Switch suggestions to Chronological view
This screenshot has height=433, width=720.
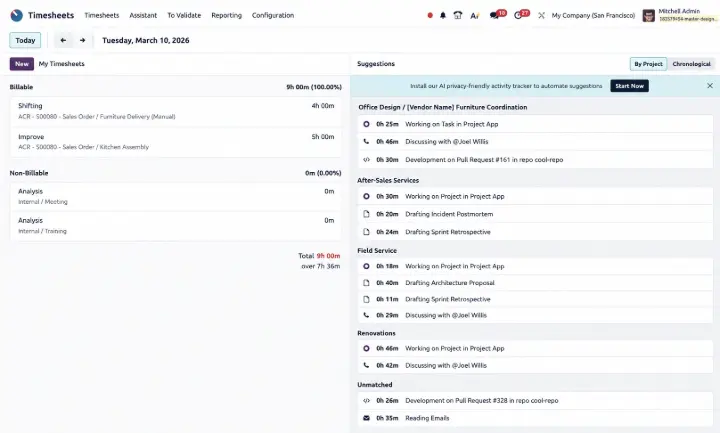tap(691, 64)
